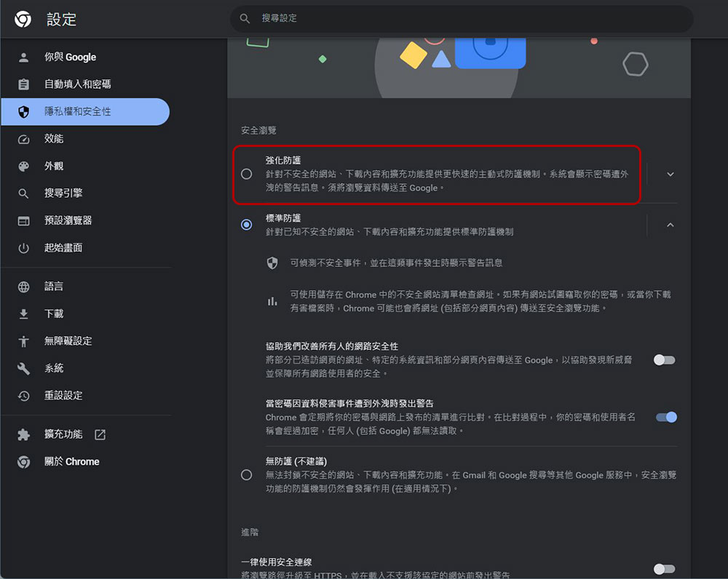The height and width of the screenshot is (579, 728).
Task: Click the globe icon for 語言
Action: pyautogui.click(x=23, y=287)
